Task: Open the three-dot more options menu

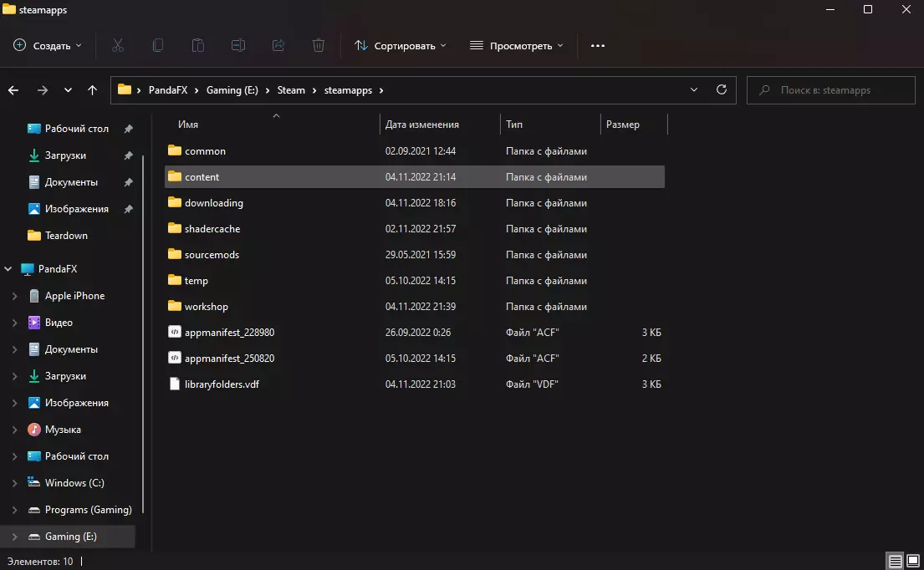Action: pos(597,45)
